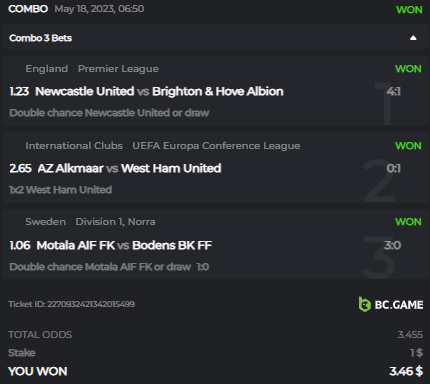
Task: Click the BC.GAME logo icon
Action: [364, 304]
